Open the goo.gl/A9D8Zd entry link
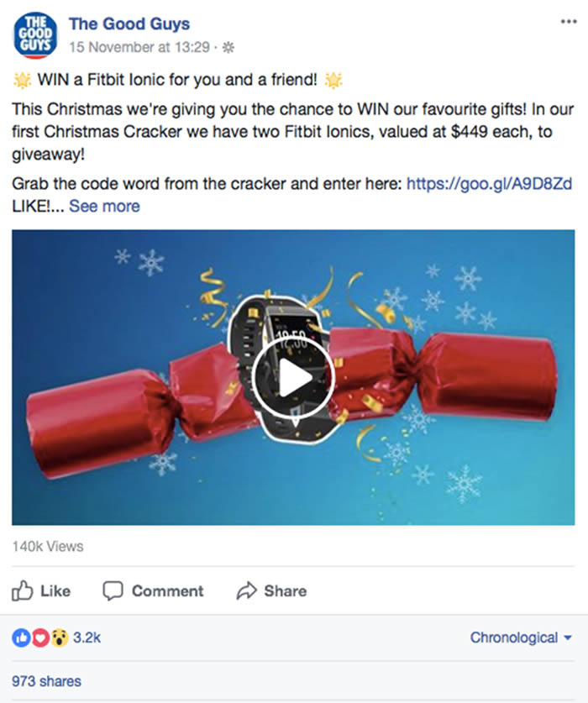This screenshot has height=703, width=588. coord(490,183)
